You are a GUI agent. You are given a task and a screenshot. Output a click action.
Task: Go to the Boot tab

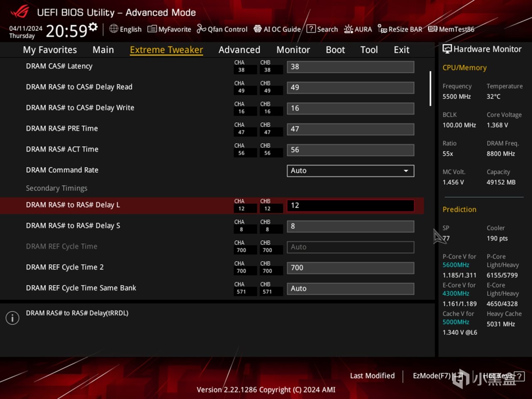(335, 50)
